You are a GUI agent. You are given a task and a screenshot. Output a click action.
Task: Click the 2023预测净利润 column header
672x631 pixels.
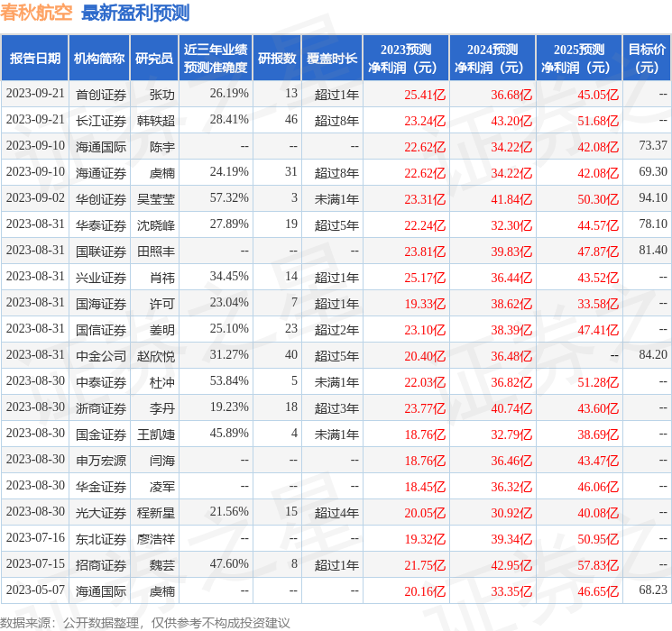406,59
